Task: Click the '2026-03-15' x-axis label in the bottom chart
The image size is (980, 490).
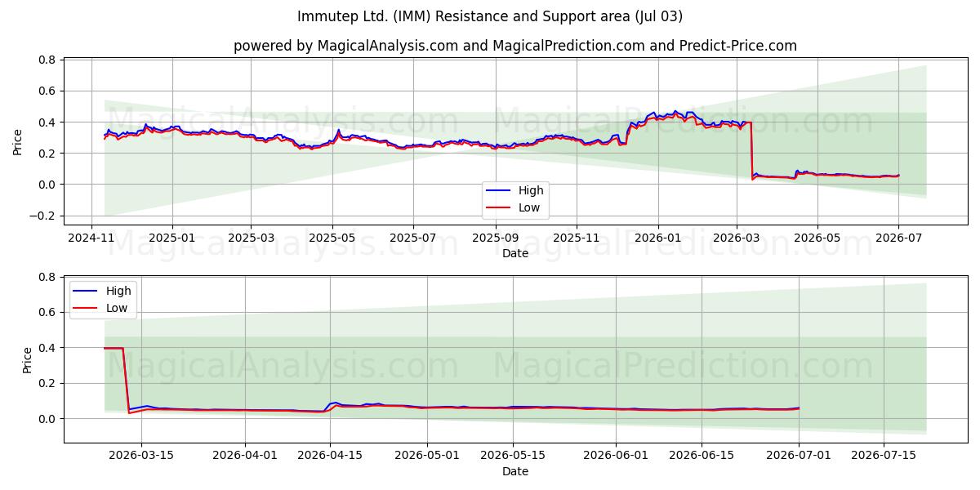Action: tap(141, 455)
